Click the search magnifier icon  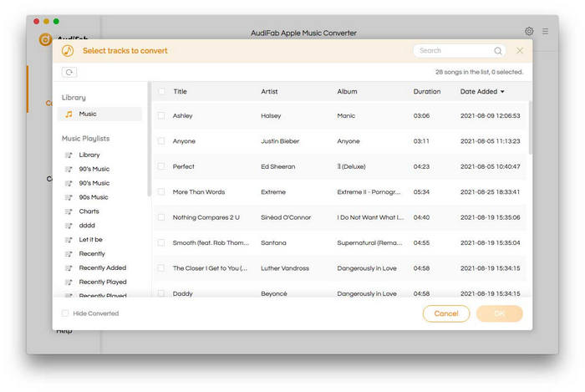point(498,51)
